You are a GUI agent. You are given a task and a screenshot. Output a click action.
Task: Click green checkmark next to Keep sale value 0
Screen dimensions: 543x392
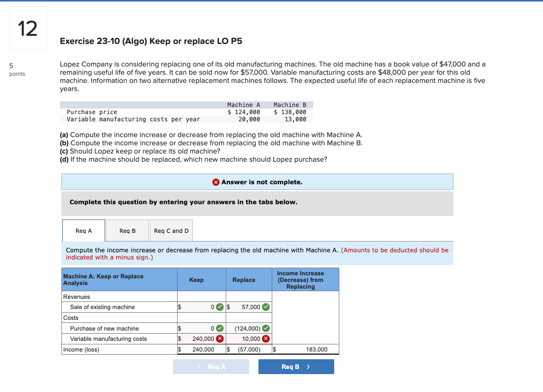click(220, 307)
